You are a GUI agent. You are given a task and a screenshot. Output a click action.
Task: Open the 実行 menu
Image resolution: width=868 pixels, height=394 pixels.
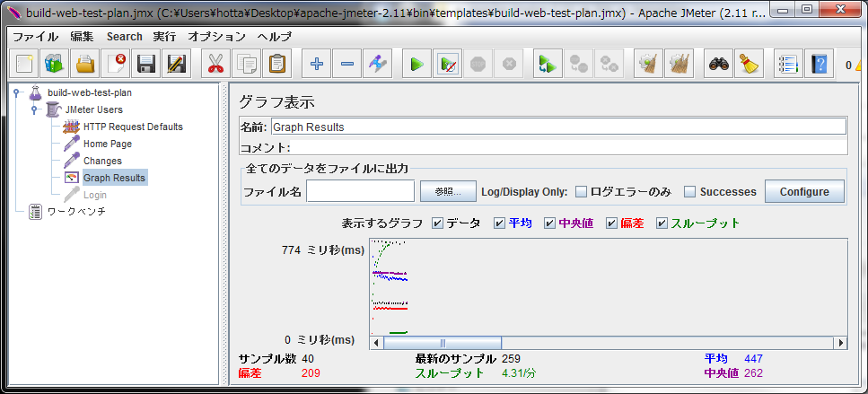tap(164, 37)
